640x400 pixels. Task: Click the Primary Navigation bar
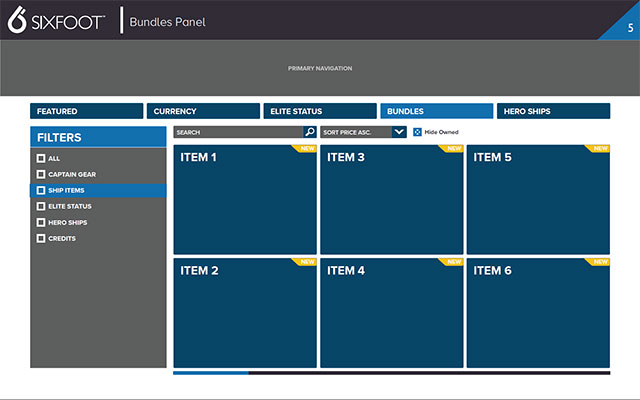[x=320, y=68]
